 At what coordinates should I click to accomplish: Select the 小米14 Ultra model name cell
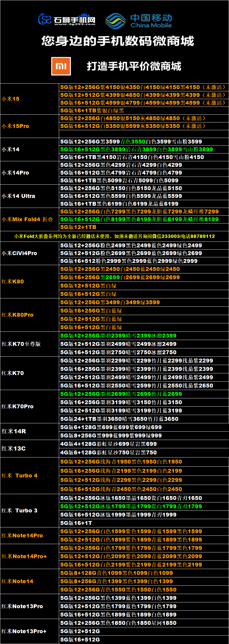[x=30, y=196]
